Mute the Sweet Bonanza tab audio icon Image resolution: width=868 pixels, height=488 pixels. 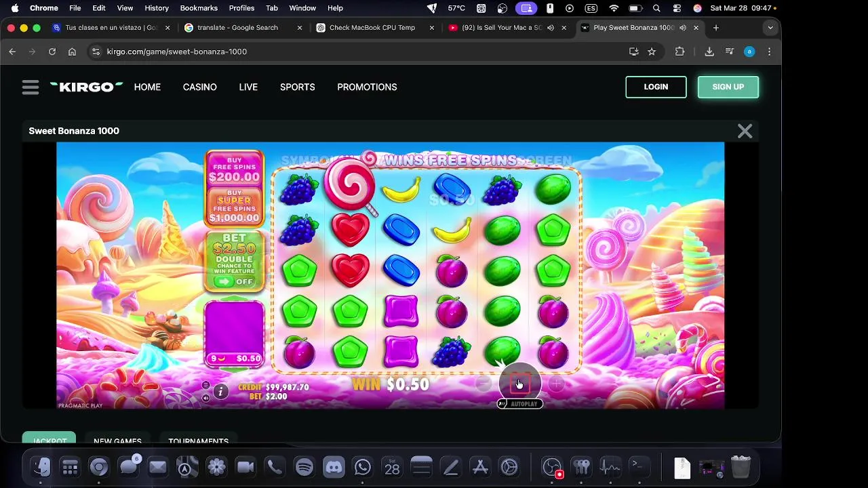click(x=683, y=28)
